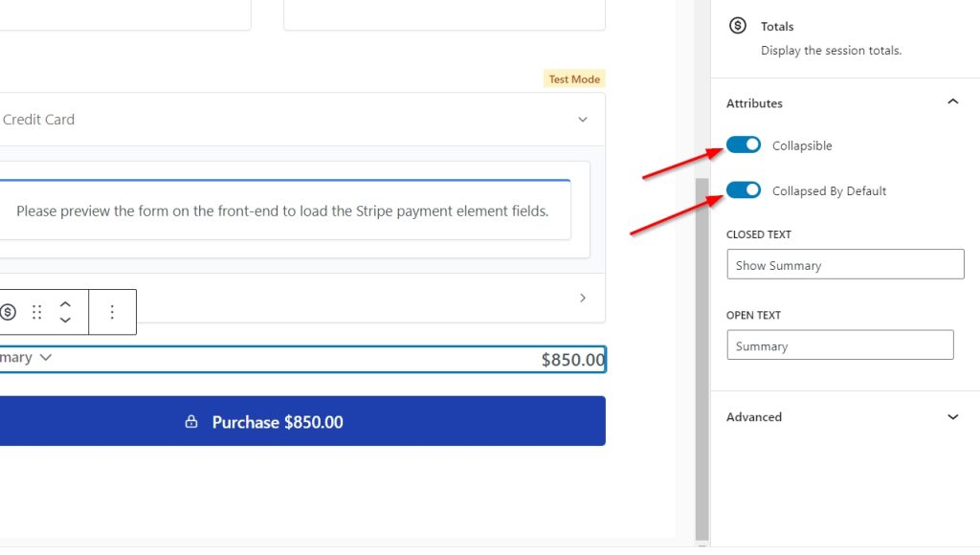Click the Totals dollar icon in sidebar
980x555 pixels.
(737, 26)
